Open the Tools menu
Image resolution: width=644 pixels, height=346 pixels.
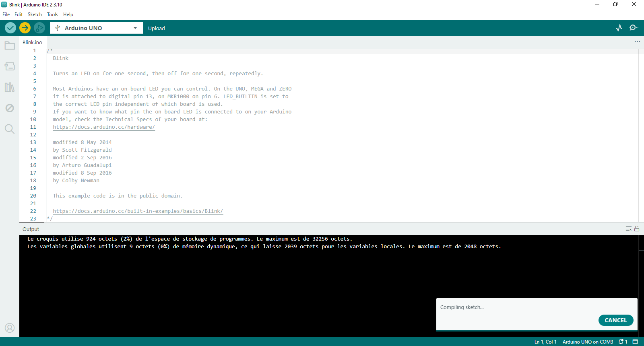tap(52, 14)
